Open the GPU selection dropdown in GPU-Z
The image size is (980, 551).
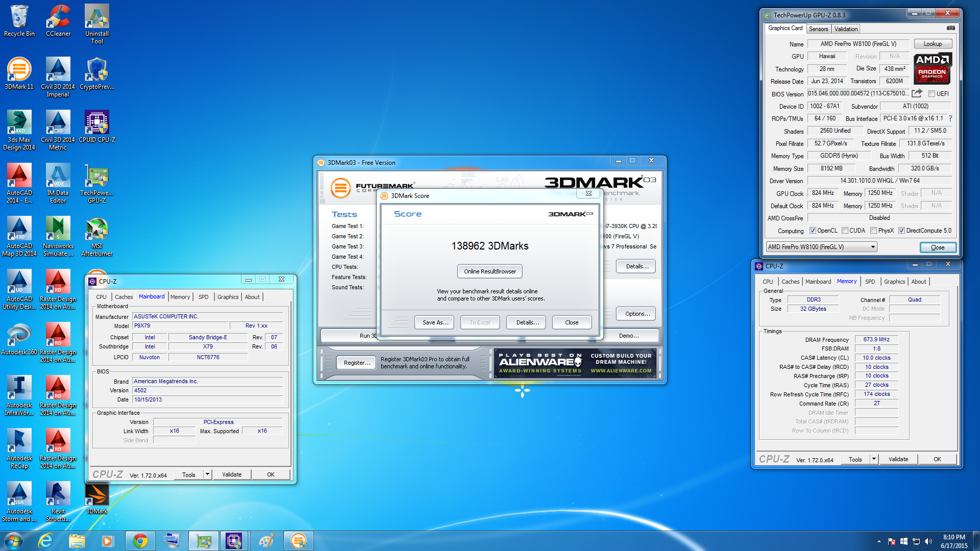click(821, 247)
